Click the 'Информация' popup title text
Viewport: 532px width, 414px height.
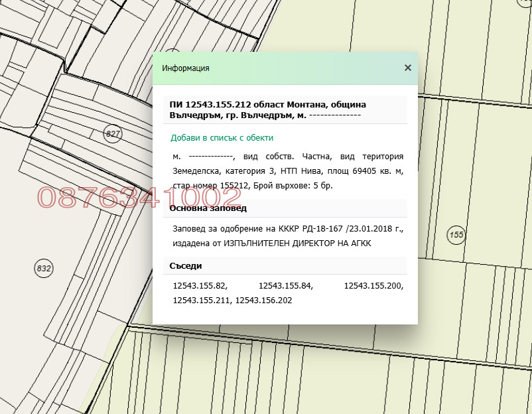186,68
